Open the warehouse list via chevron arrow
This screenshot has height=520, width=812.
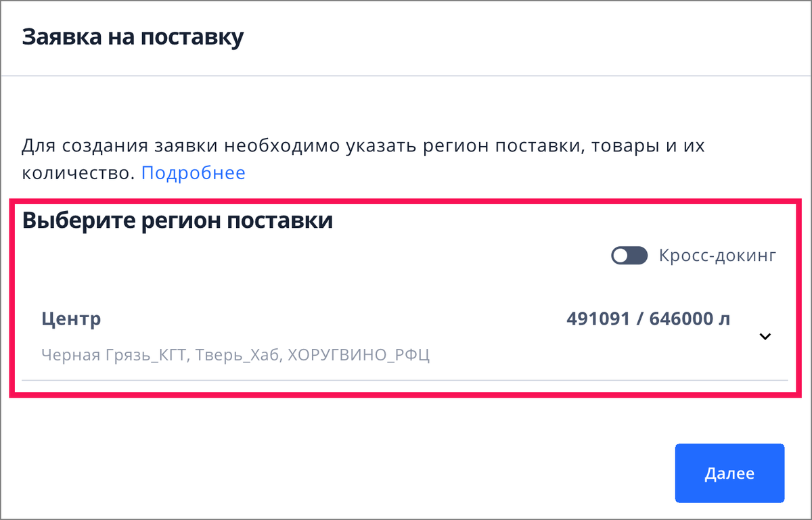(x=765, y=335)
